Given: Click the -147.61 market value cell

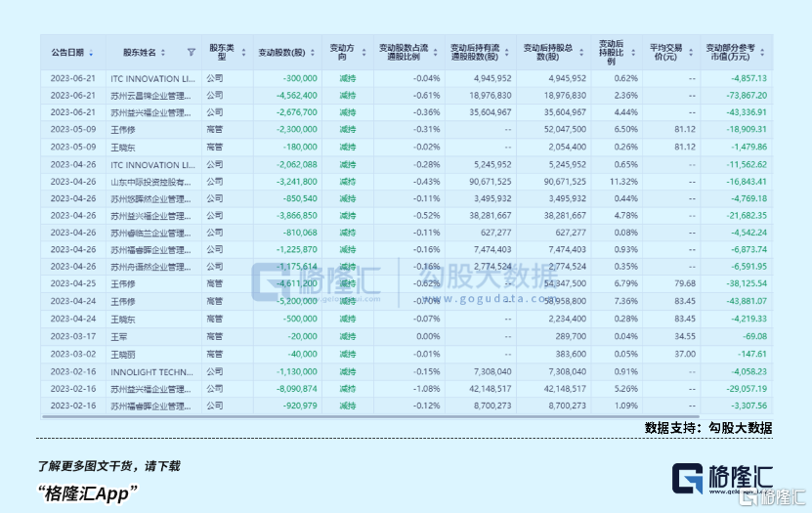Looking at the screenshot, I should click(x=752, y=354).
